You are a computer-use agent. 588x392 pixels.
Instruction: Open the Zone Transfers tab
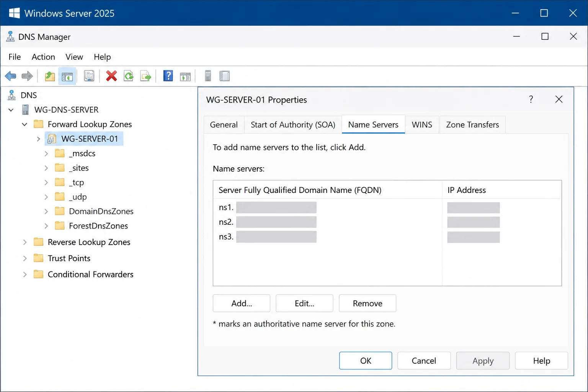click(x=472, y=125)
